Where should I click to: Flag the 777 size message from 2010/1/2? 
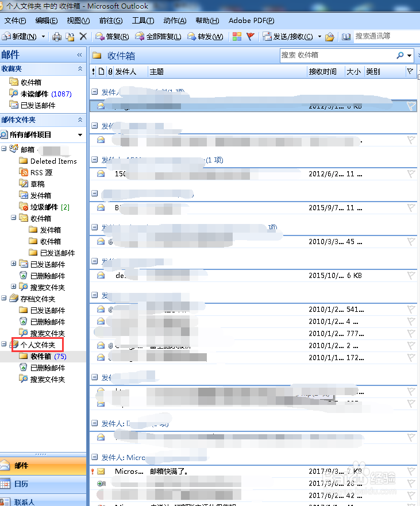[411, 334]
